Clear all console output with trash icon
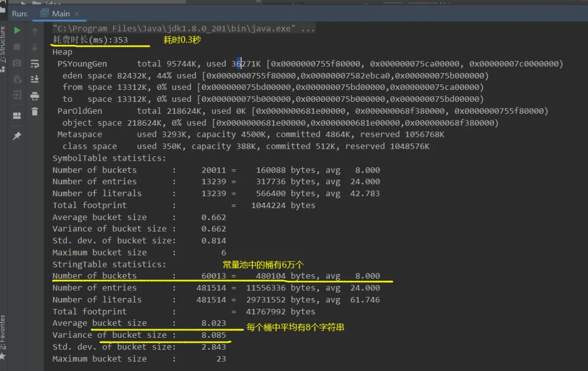 coord(34,112)
